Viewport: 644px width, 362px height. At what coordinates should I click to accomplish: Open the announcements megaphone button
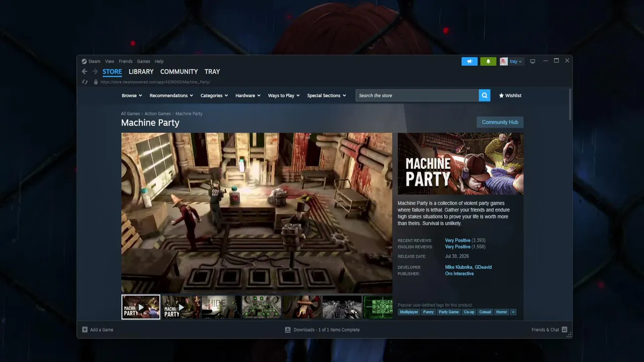tap(469, 61)
